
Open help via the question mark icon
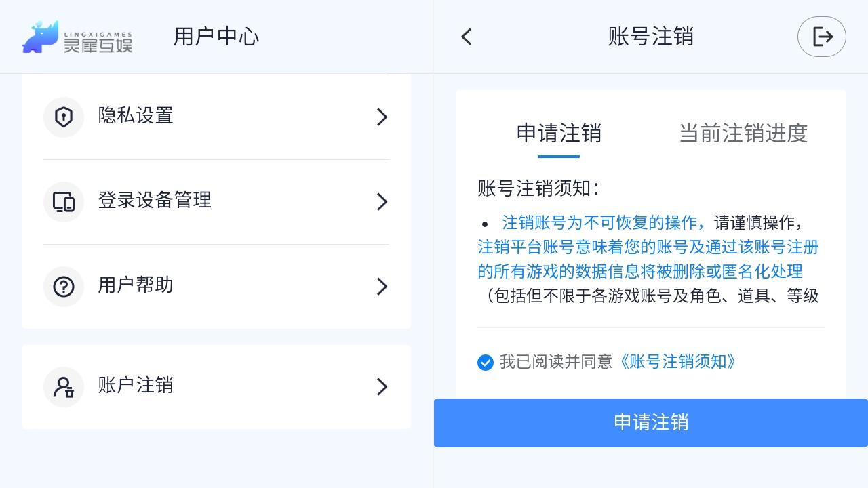pos(64,286)
